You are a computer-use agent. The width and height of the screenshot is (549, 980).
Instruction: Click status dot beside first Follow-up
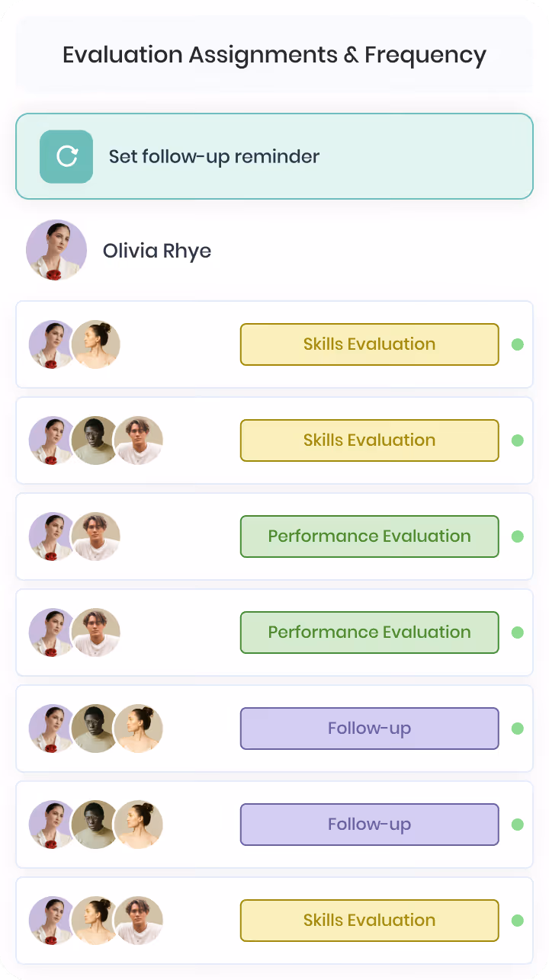[518, 729]
